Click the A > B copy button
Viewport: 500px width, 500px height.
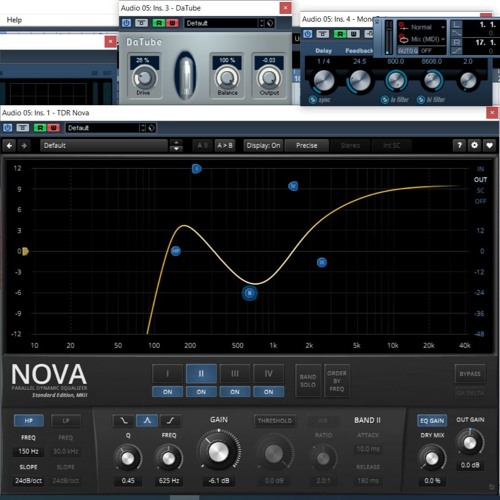(x=225, y=145)
